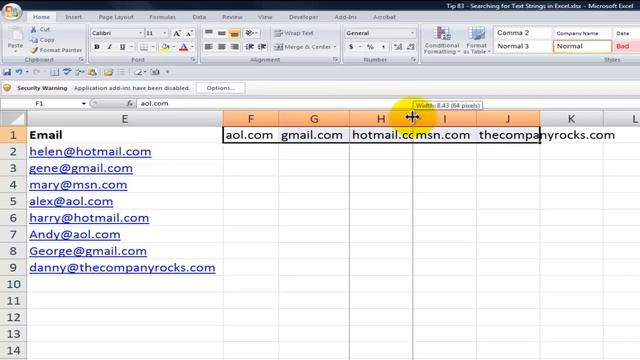Viewport: 640px width, 360px height.
Task: Open Conditional Formatting menu
Action: (442, 40)
